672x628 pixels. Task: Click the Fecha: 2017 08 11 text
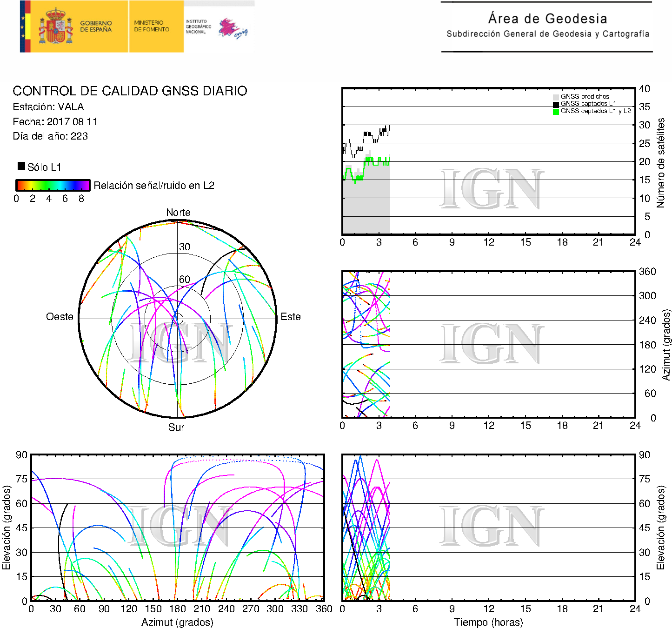coord(55,122)
